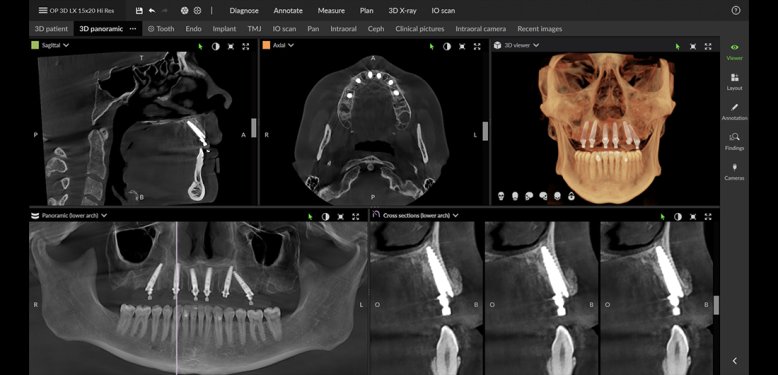Image resolution: width=778 pixels, height=375 pixels.
Task: Open the Recent images tab
Action: [x=540, y=29]
